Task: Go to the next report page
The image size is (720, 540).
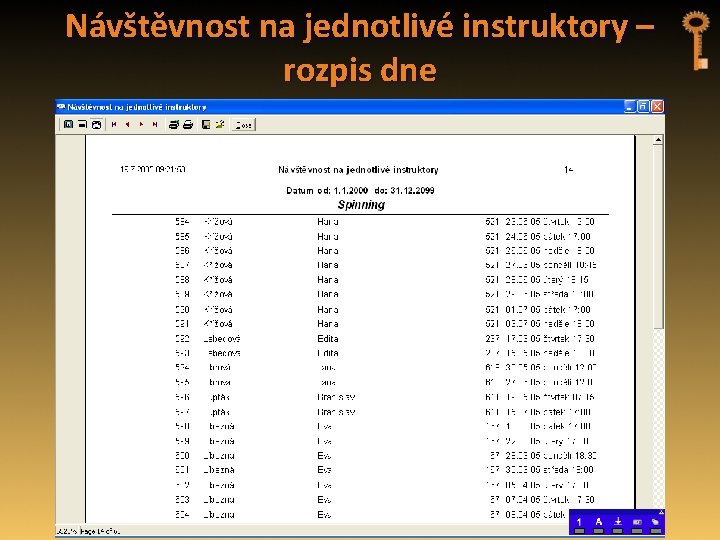Action: click(x=141, y=124)
